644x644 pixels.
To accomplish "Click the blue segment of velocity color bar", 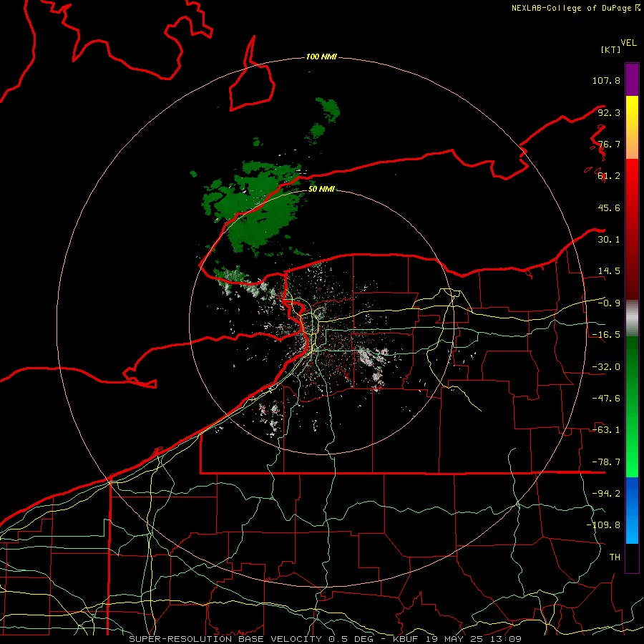I will 632,510.
